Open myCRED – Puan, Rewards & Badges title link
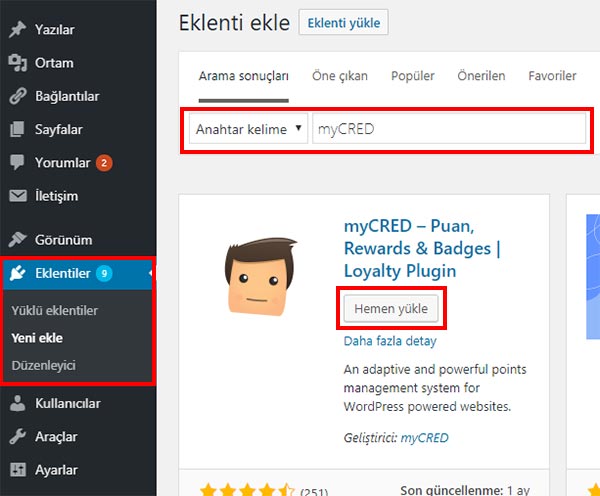600x496 pixels. [x=422, y=248]
